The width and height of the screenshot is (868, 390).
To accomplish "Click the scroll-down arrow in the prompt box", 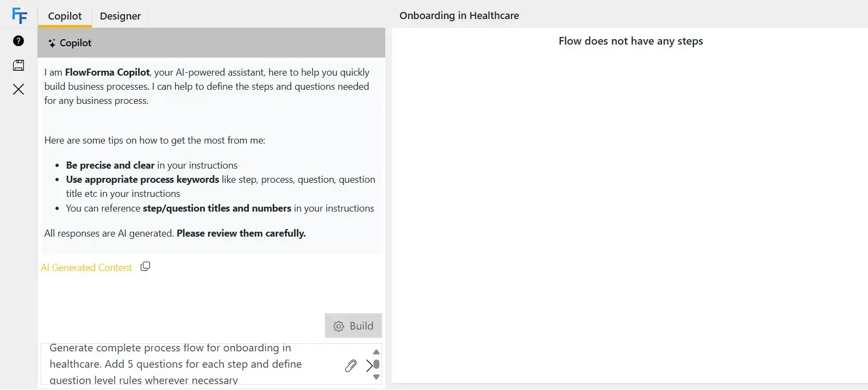I will (376, 377).
